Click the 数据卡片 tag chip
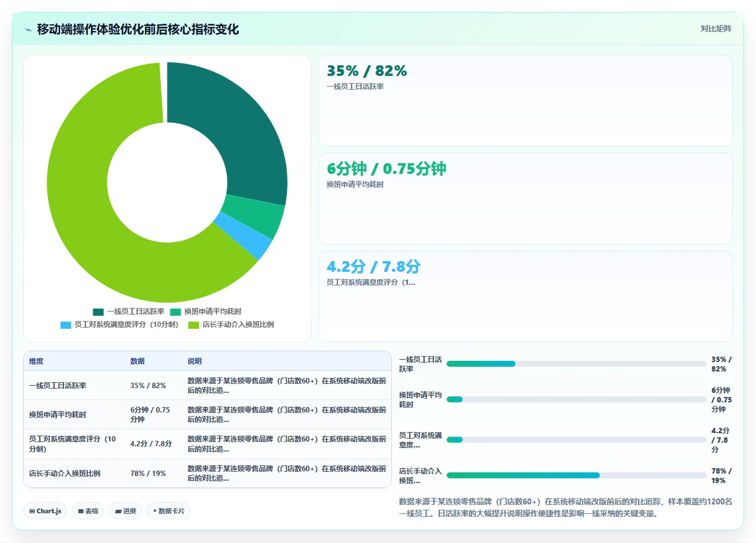 coord(169,511)
